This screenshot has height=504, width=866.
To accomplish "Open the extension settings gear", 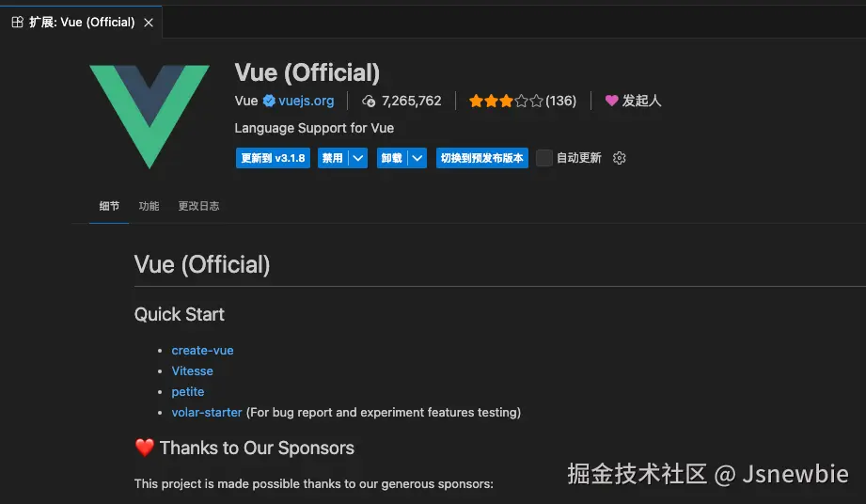I will (619, 158).
